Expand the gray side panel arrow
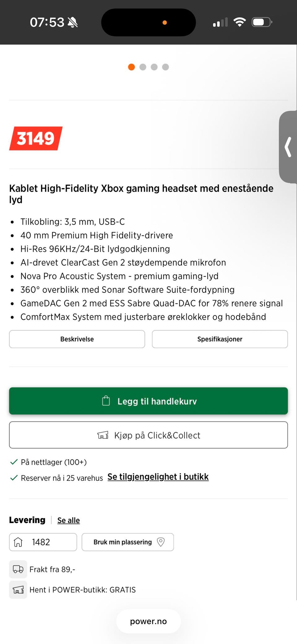Image resolution: width=297 pixels, height=644 pixels. (x=288, y=147)
